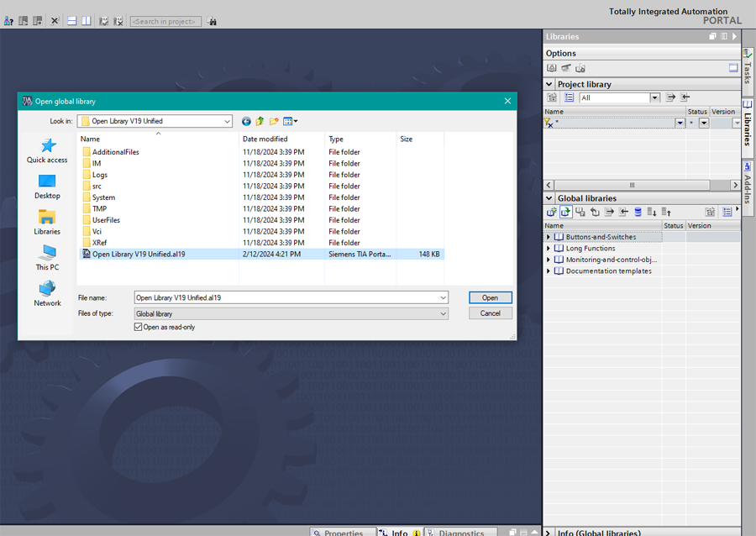Click the binoculars search icon
756x536 pixels.
(213, 21)
